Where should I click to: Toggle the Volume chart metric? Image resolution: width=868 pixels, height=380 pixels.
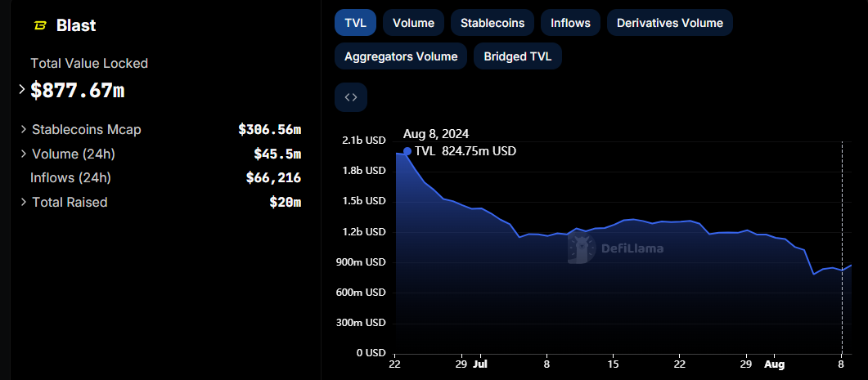413,23
